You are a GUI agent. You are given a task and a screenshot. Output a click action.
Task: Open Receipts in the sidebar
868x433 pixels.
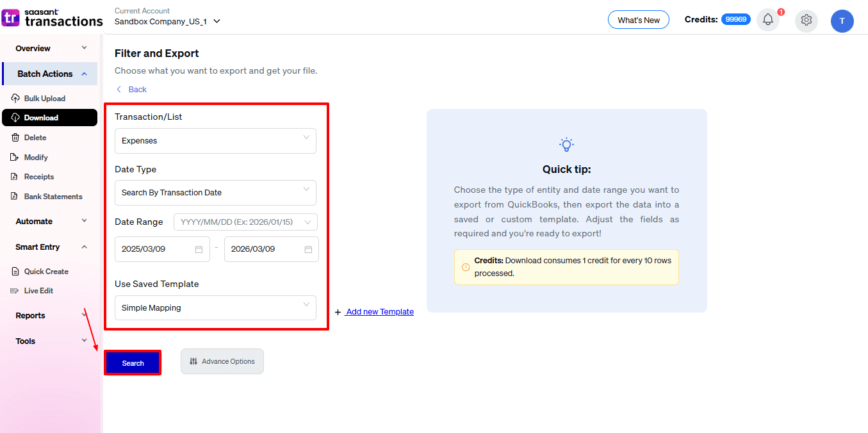coord(39,177)
